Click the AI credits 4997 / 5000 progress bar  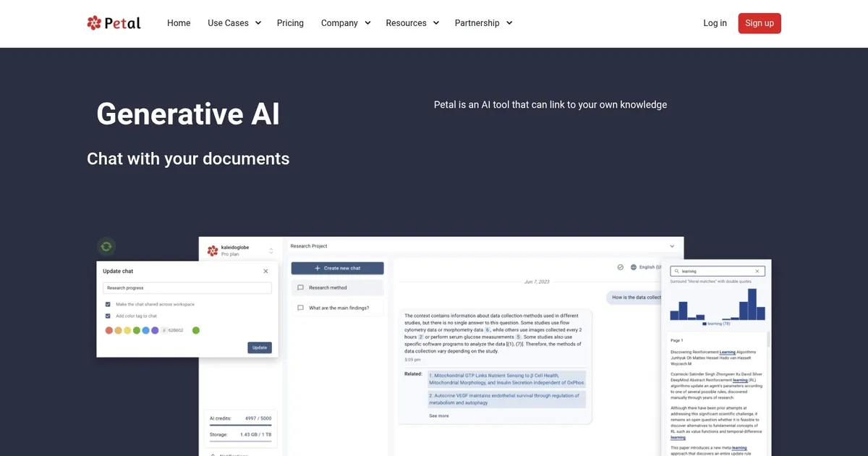240,425
